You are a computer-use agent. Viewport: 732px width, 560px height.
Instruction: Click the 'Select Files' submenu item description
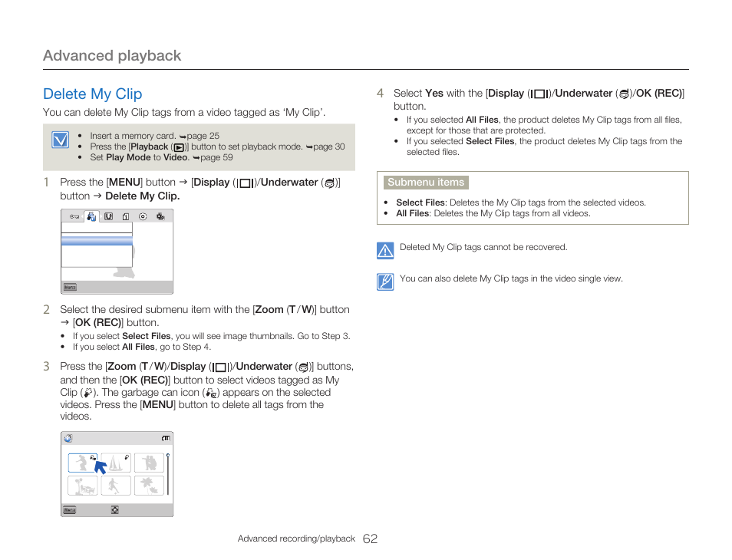point(521,203)
